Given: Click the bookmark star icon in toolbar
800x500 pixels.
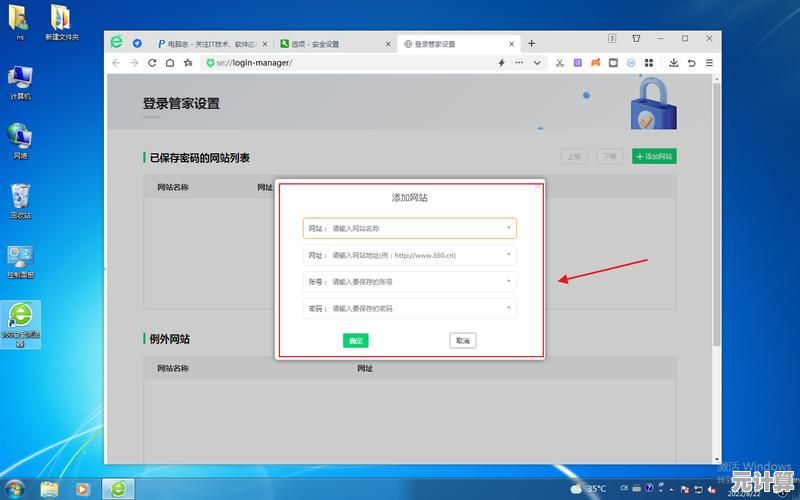Looking at the screenshot, I should pyautogui.click(x=188, y=62).
